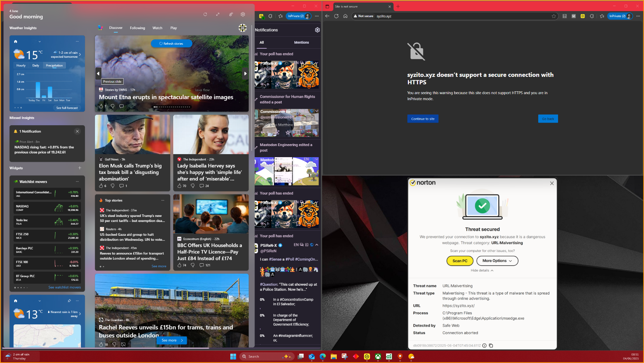This screenshot has width=644, height=363.
Task: Open Top stories card options menu
Action: click(x=163, y=200)
